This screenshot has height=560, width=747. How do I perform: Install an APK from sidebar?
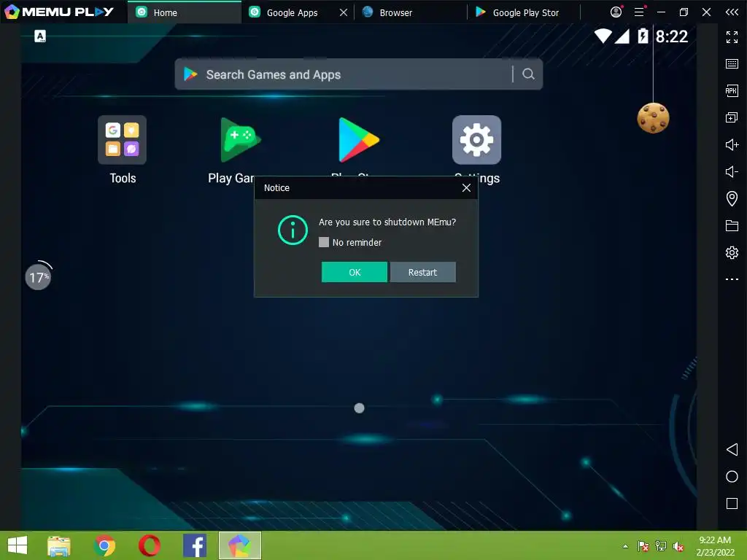coord(732,90)
